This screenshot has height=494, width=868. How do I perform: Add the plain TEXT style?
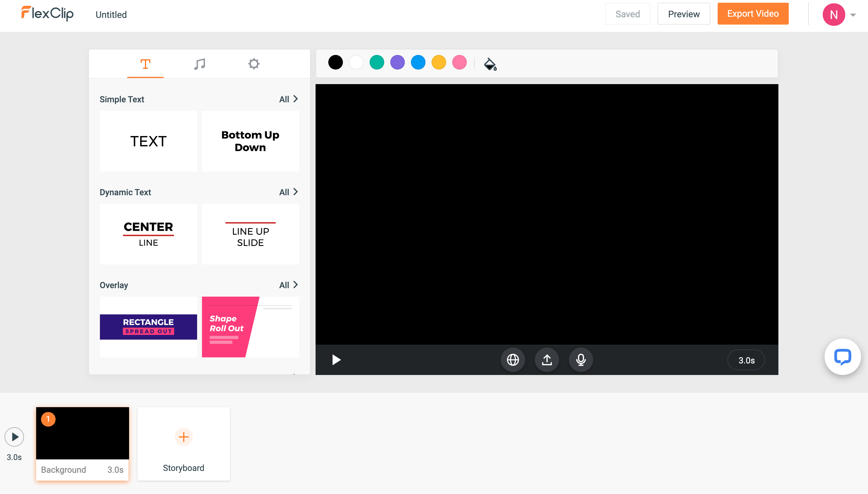[x=148, y=141]
